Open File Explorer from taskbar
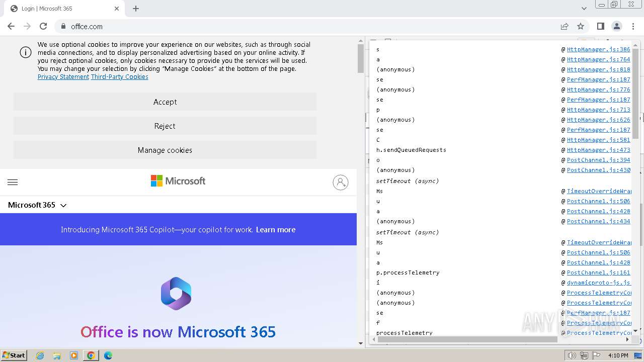 point(57,355)
